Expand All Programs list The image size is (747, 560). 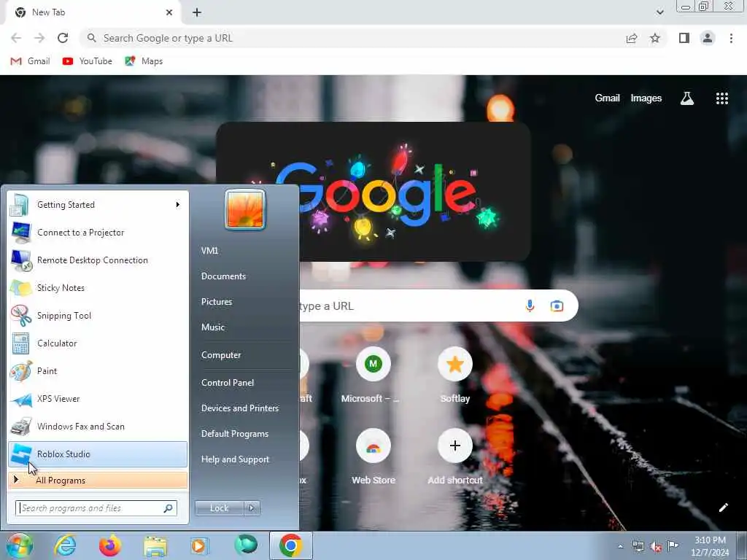[x=98, y=481]
